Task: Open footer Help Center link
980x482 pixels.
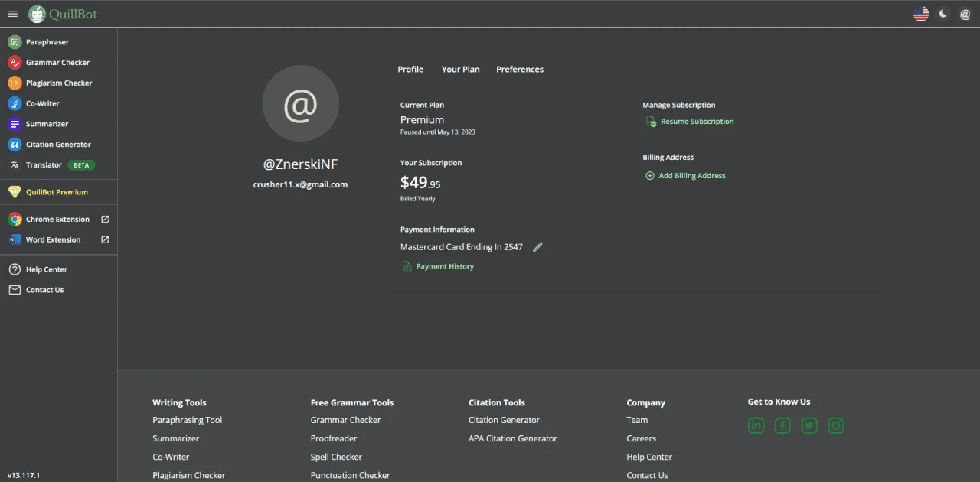Action: pyautogui.click(x=649, y=457)
